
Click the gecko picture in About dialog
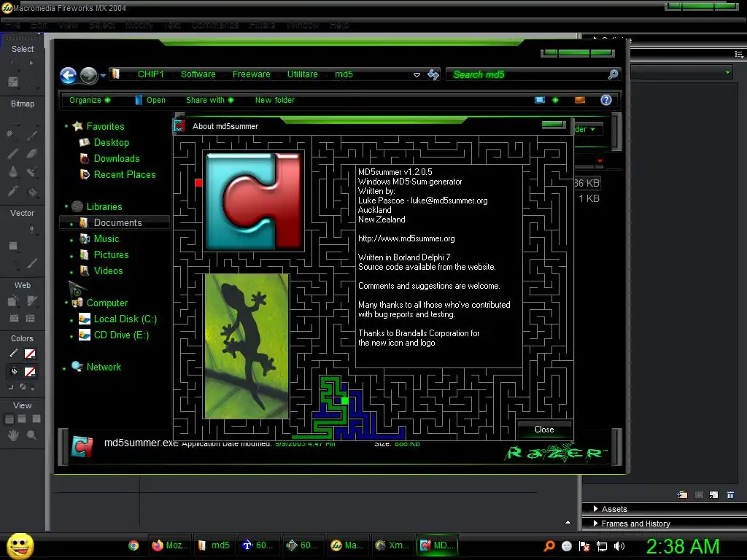[x=247, y=346]
